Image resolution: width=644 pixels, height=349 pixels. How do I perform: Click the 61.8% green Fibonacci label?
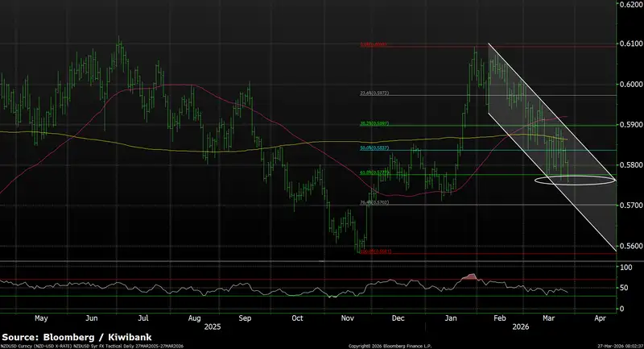coord(374,172)
